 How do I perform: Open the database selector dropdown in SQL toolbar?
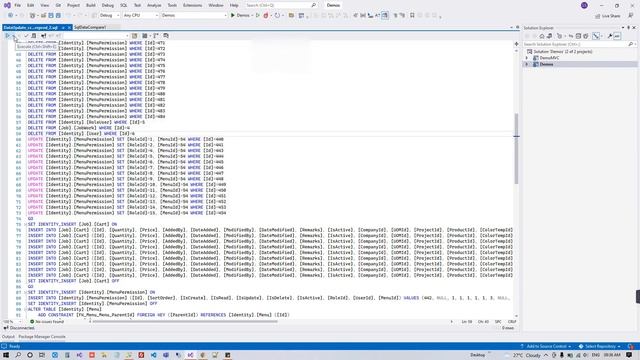[x=96, y=36]
